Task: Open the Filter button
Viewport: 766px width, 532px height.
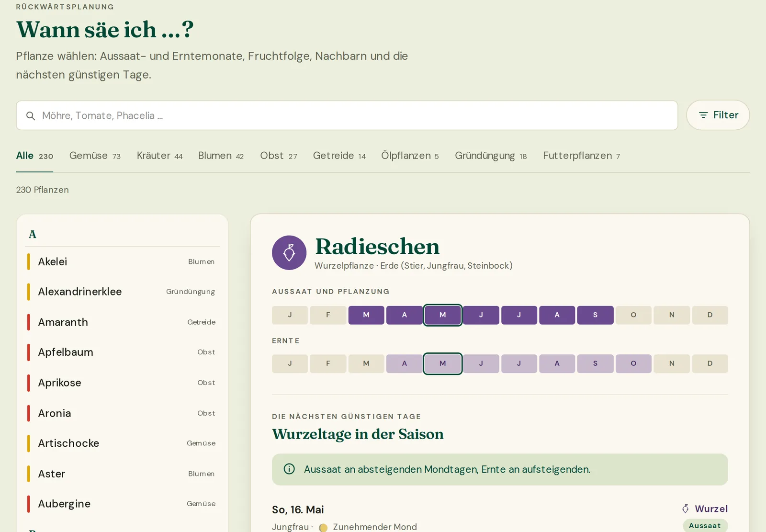Action: click(x=718, y=115)
